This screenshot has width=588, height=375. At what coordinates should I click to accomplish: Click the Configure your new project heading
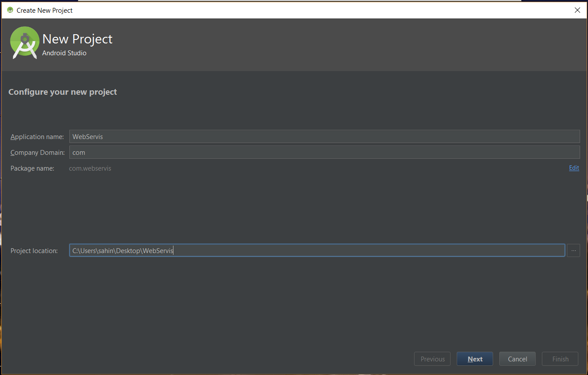click(x=63, y=92)
